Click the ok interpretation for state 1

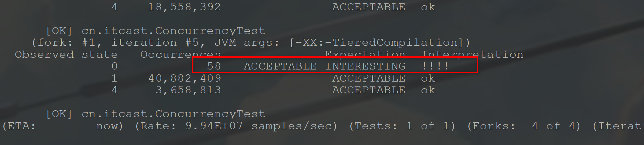[x=428, y=78]
